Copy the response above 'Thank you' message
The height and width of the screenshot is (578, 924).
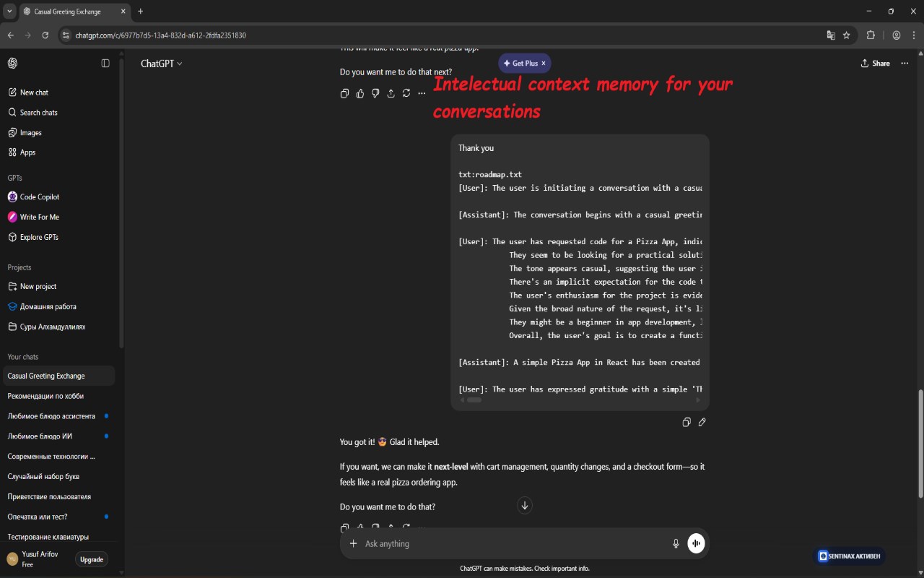point(344,93)
